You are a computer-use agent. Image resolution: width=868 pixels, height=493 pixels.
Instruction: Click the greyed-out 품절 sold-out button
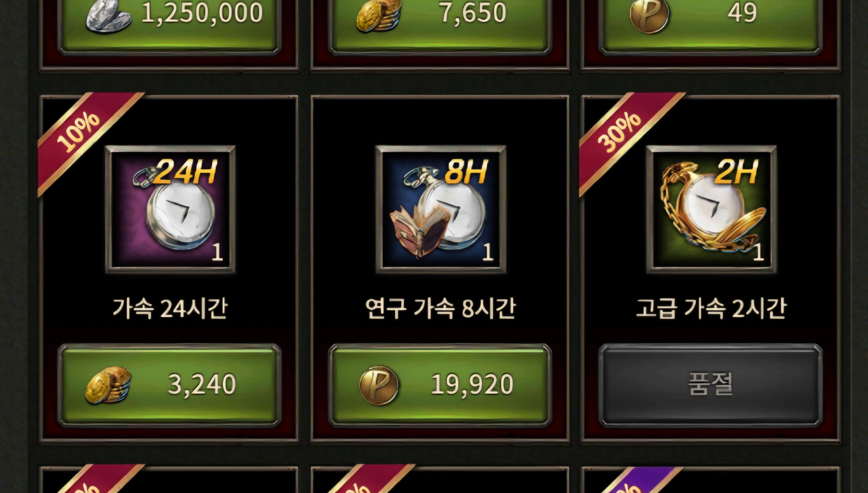(710, 385)
